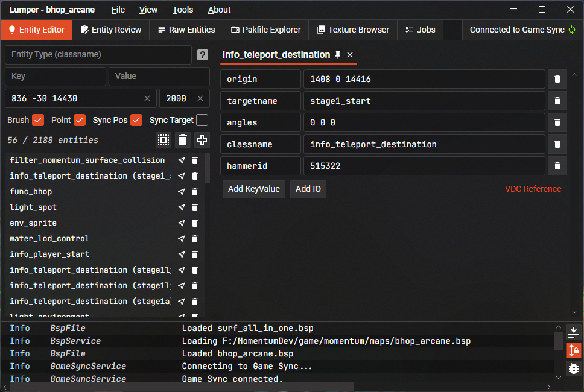Click the Key filter input
Image resolution: width=584 pixels, height=392 pixels.
pyautogui.click(x=56, y=77)
